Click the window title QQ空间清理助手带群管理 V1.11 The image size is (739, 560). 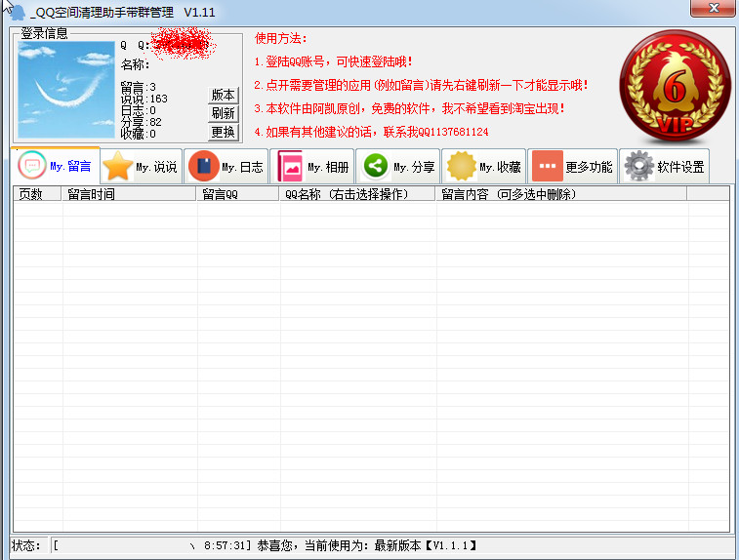point(123,13)
